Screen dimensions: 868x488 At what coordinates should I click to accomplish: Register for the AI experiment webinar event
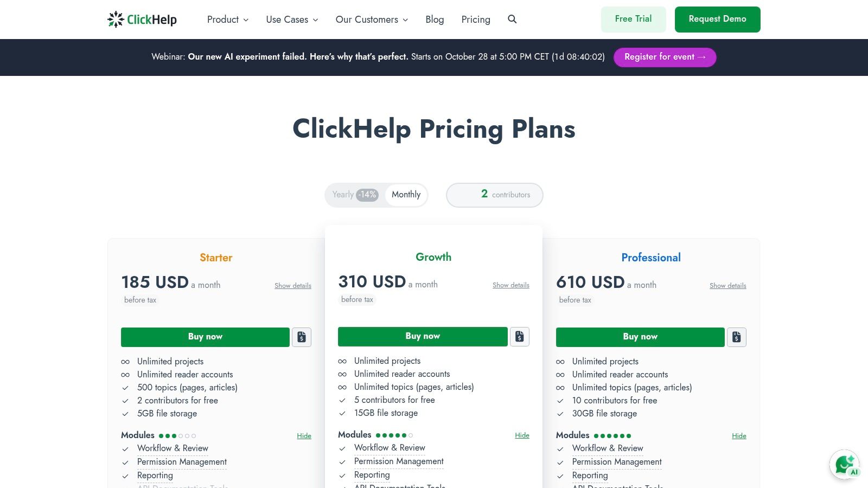(x=665, y=57)
